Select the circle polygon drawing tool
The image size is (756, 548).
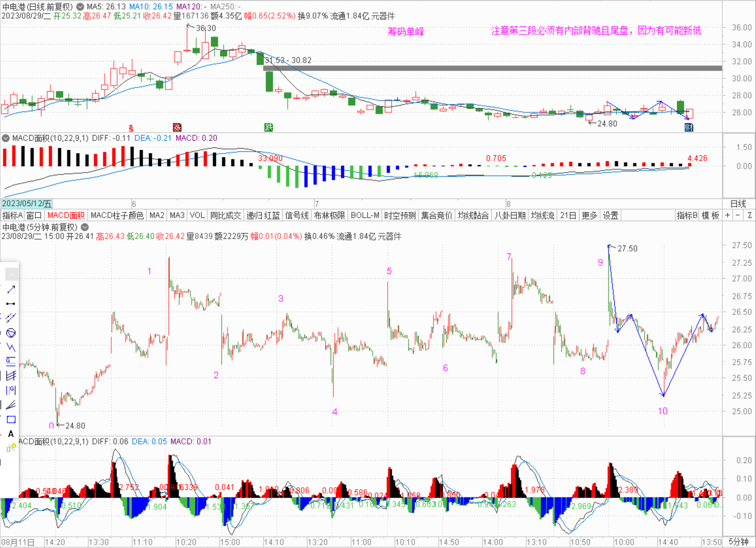click(11, 333)
